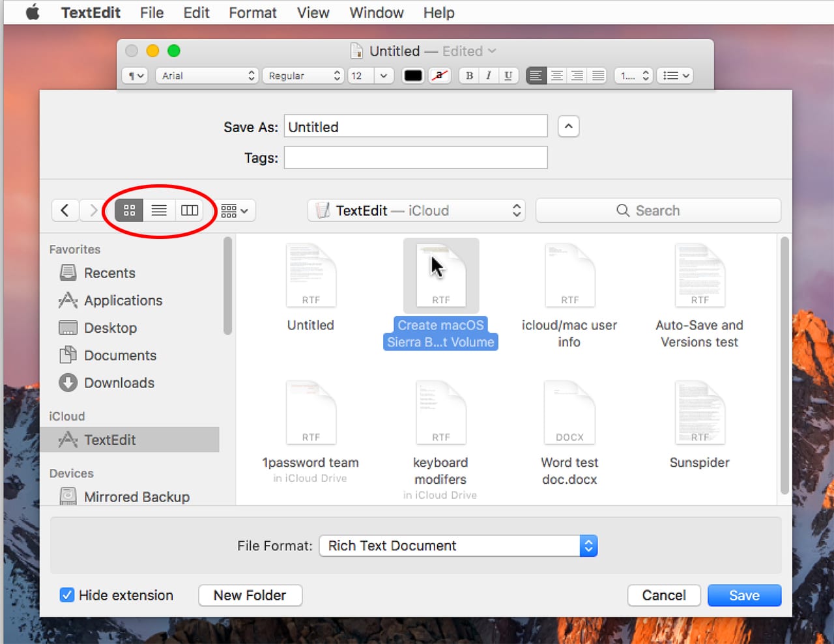The image size is (834, 644).
Task: Open the File Format dropdown
Action: 458,546
